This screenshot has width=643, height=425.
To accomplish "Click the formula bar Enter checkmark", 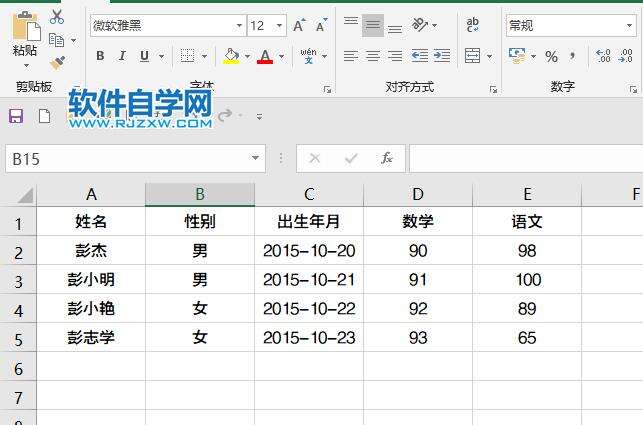I will pyautogui.click(x=351, y=158).
